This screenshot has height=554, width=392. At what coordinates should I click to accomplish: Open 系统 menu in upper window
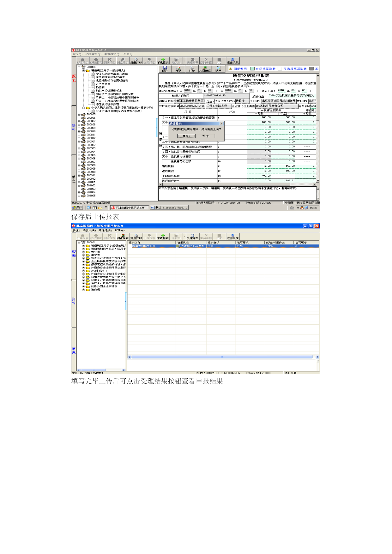[77, 54]
